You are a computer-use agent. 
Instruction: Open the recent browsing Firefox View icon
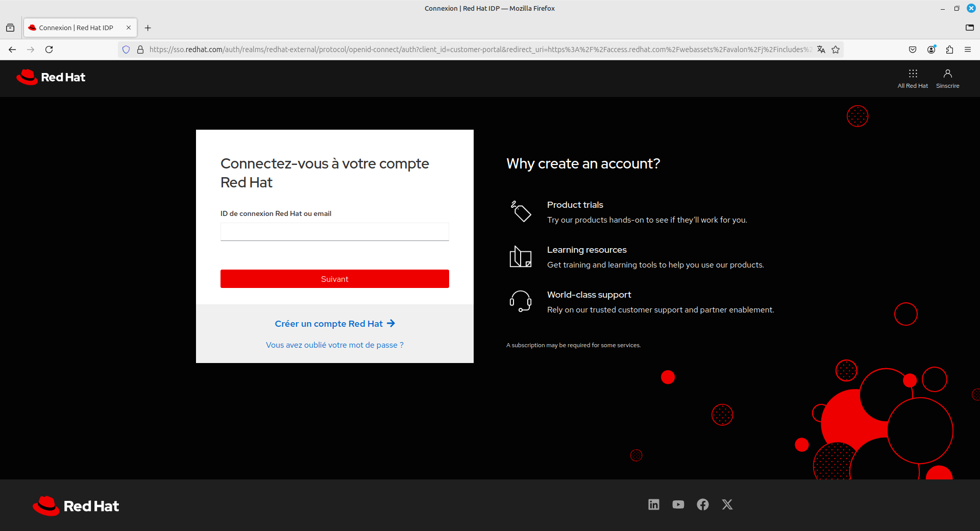[10, 28]
